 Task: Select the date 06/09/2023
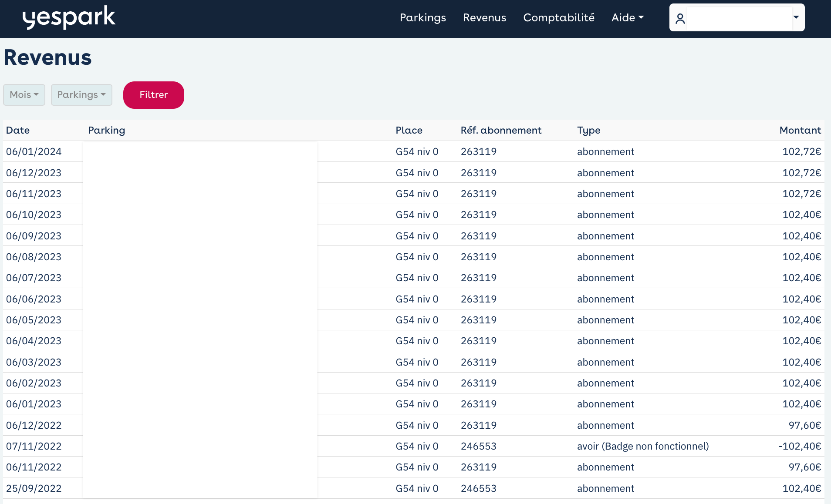click(34, 236)
